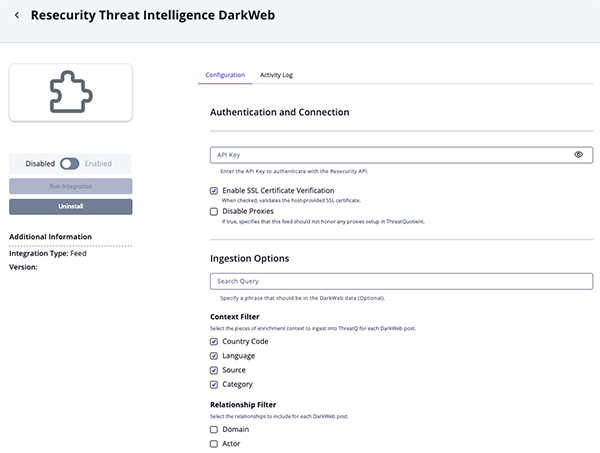The height and width of the screenshot is (453, 600).
Task: Click the Search Query input field
Action: pyautogui.click(x=400, y=281)
